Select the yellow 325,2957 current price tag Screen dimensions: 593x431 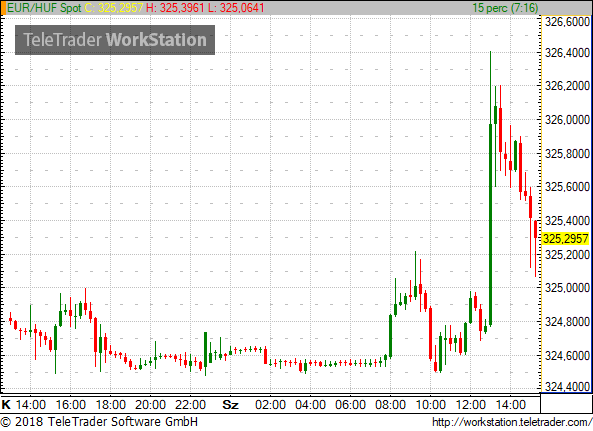point(566,239)
